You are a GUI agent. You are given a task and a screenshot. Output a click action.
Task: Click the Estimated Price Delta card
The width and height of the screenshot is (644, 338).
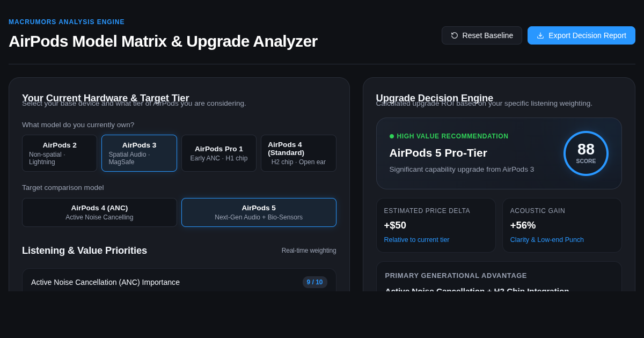tap(436, 225)
